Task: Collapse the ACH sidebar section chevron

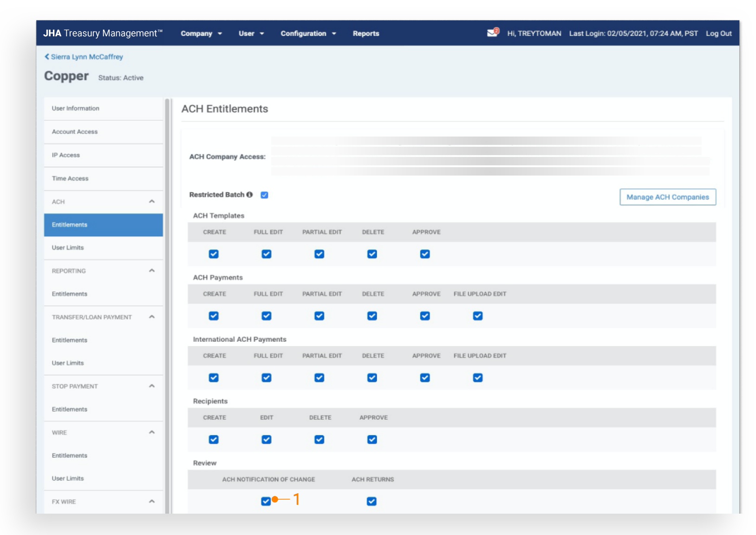Action: click(152, 202)
